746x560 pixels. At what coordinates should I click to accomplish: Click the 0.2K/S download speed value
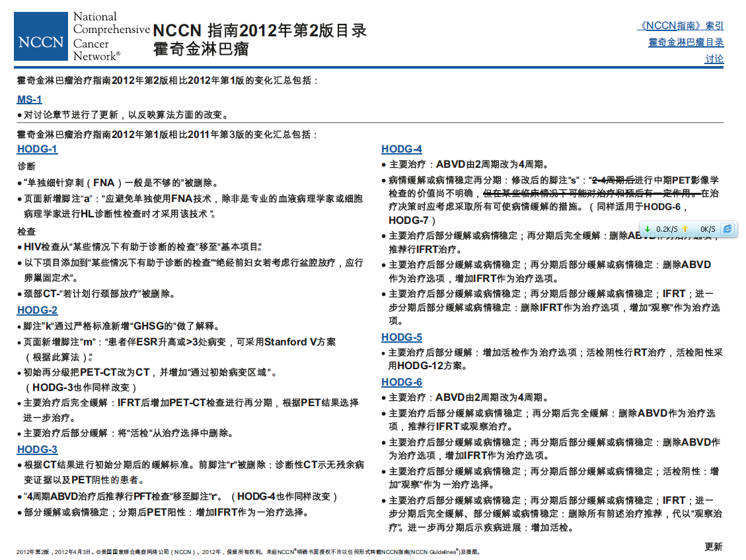(667, 229)
